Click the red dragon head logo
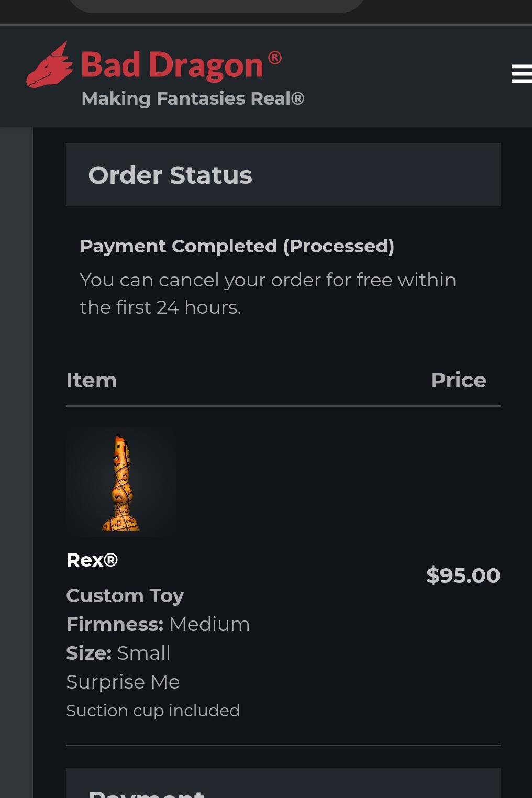The width and height of the screenshot is (532, 798). [51, 64]
